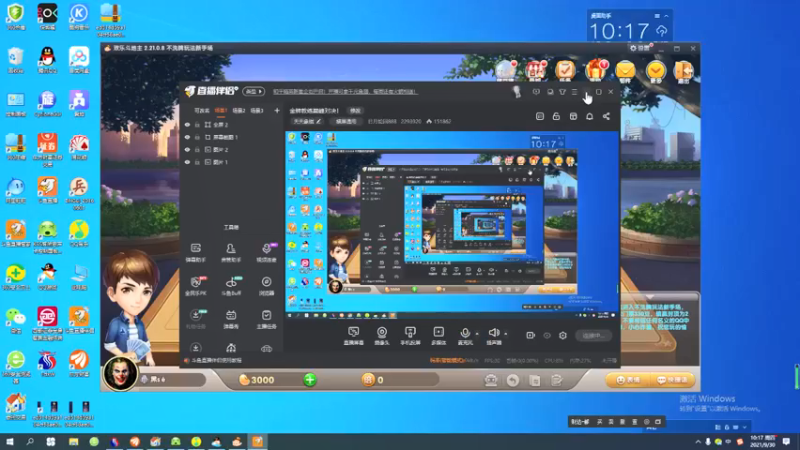Click the start-stream button at bottom right
The width and height of the screenshot is (800, 450).
coord(593,336)
